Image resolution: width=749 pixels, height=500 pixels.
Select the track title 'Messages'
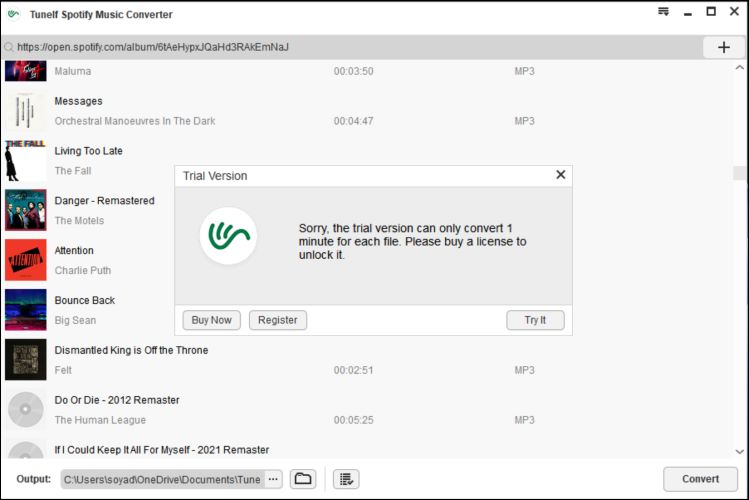pyautogui.click(x=78, y=101)
